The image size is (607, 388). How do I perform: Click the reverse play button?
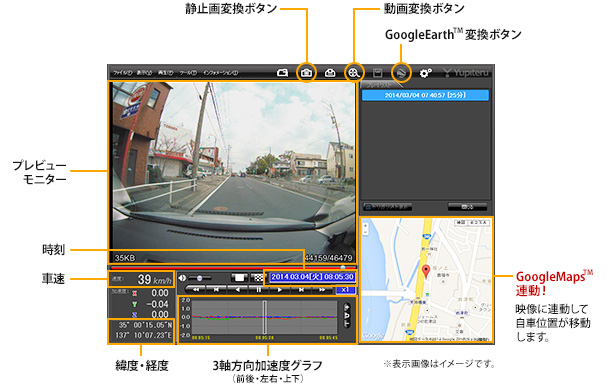pyautogui.click(x=238, y=290)
